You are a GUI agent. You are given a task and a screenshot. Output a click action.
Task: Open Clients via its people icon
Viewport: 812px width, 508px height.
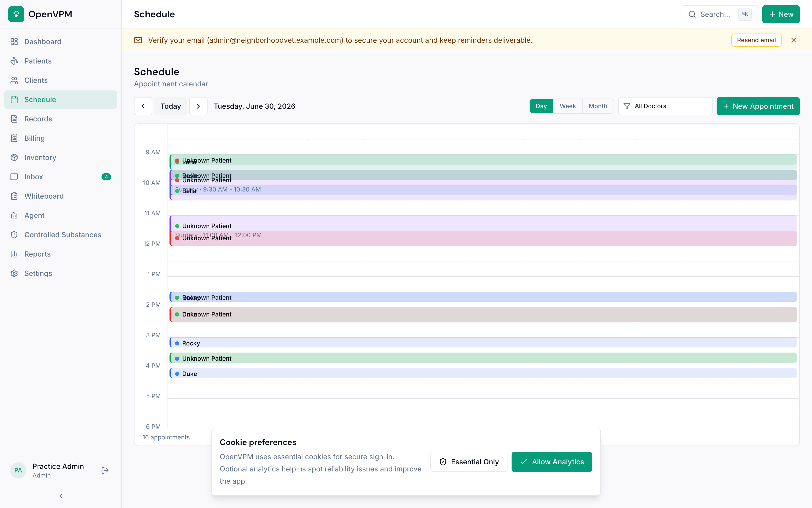[14, 80]
